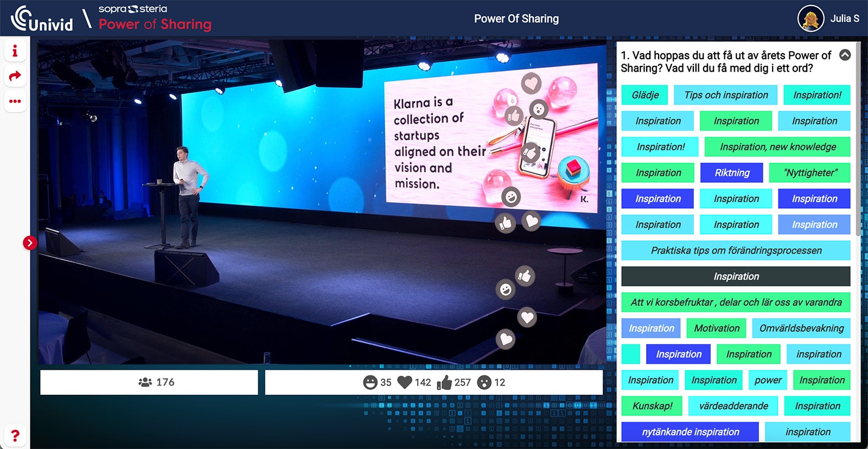Collapse the poll question with chevron
The image size is (868, 449).
(x=845, y=55)
